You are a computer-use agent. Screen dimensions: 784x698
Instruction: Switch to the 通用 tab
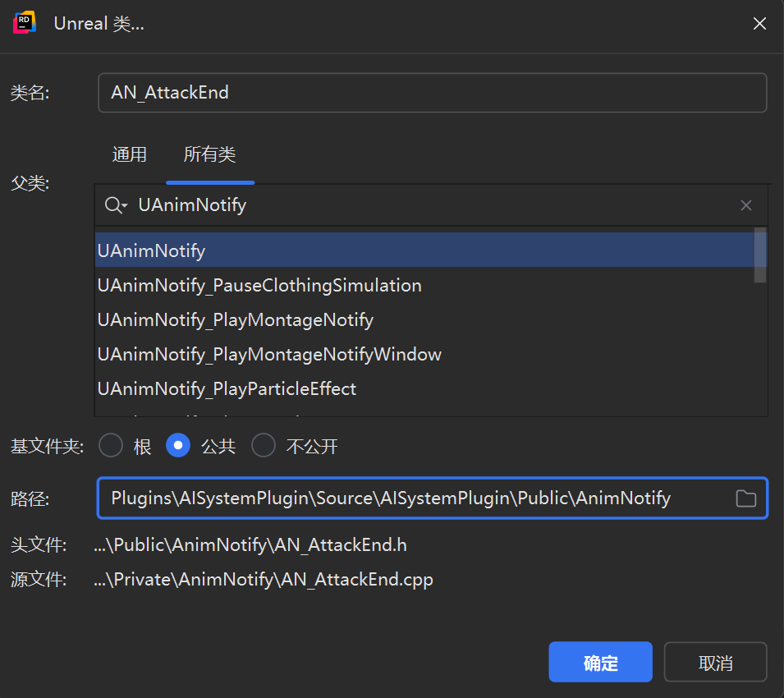[x=129, y=154]
